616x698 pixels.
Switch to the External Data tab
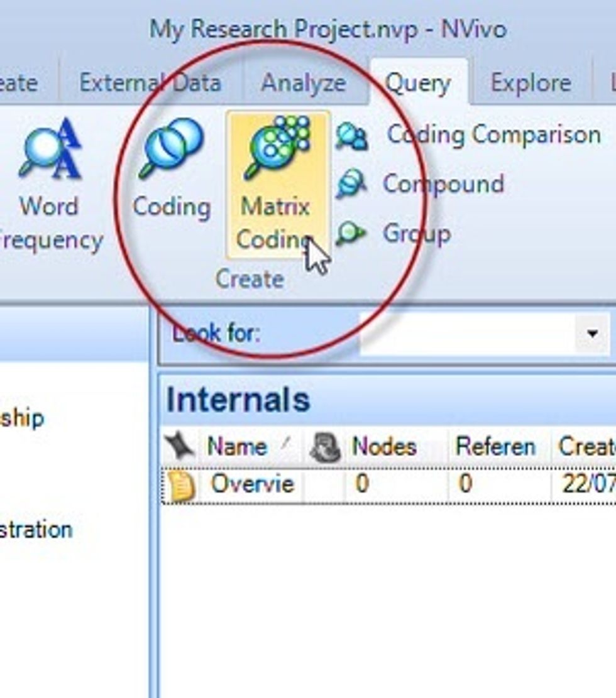click(150, 83)
